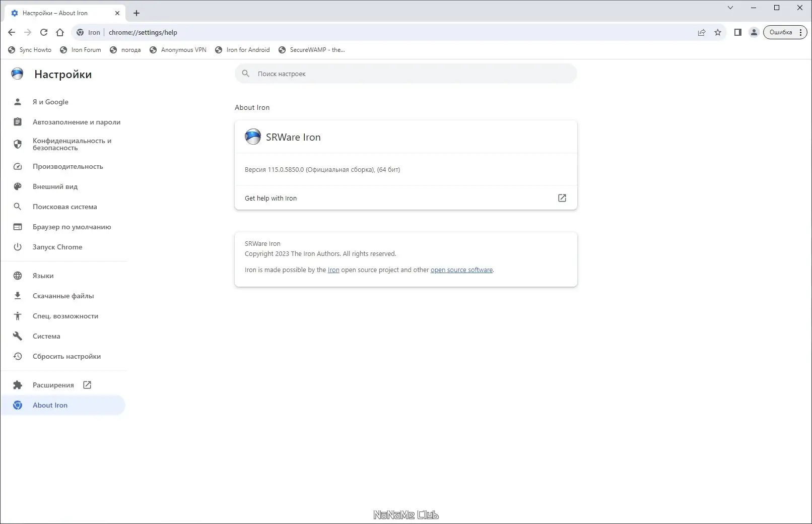The width and height of the screenshot is (812, 524).
Task: Open the home page
Action: (x=60, y=32)
